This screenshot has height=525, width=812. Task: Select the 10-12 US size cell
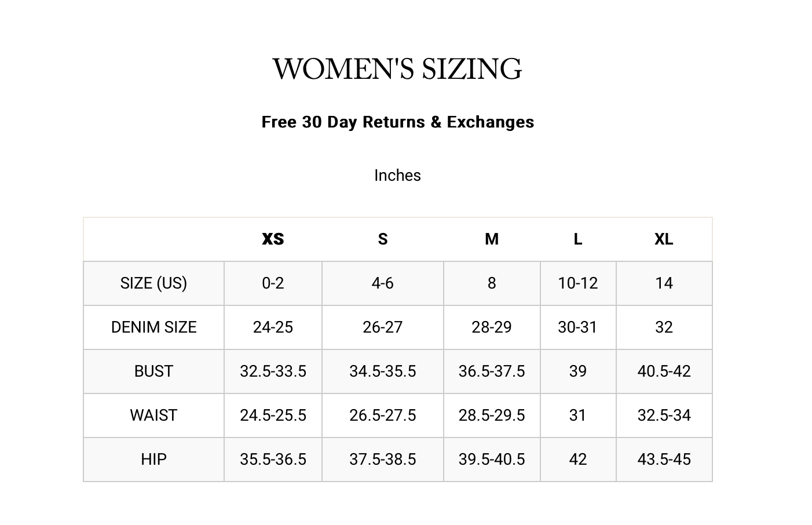point(577,283)
